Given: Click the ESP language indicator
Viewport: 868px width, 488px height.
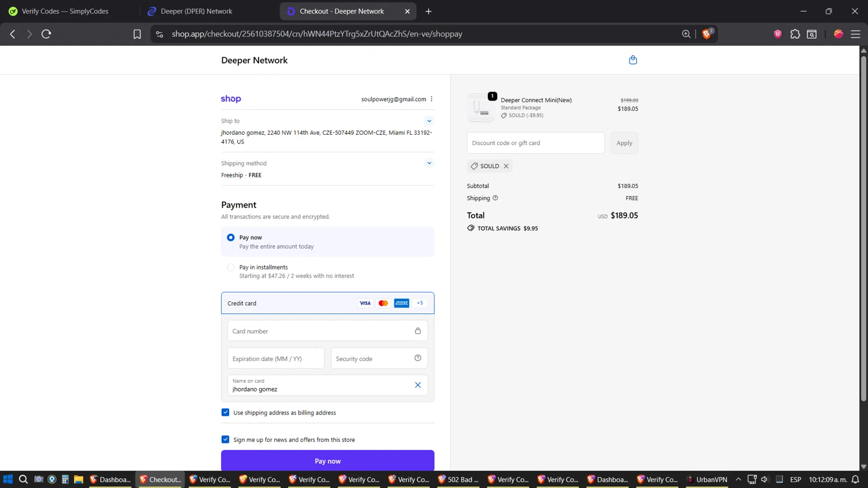Looking at the screenshot, I should 796,479.
